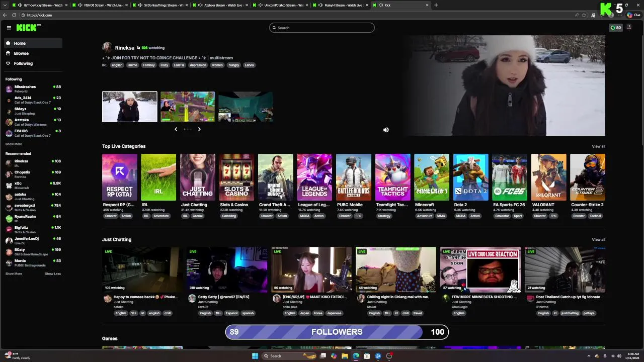The image size is (644, 362).
Task: Switch to PeakyH Stream browser tab
Action: (340, 5)
